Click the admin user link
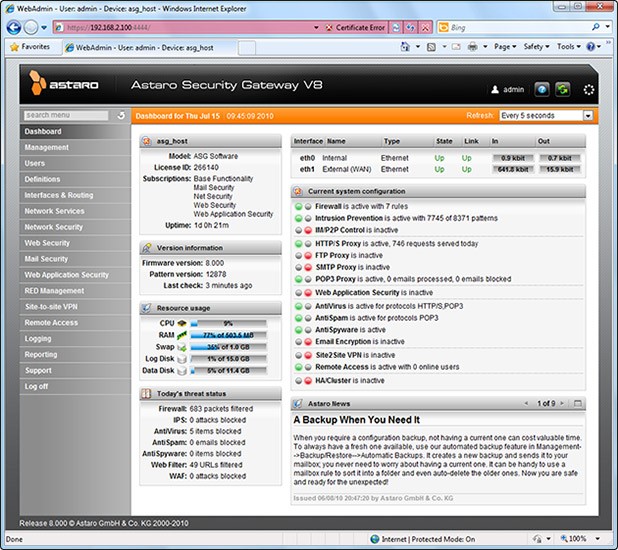Image resolution: width=618 pixels, height=550 pixels. 508,89
